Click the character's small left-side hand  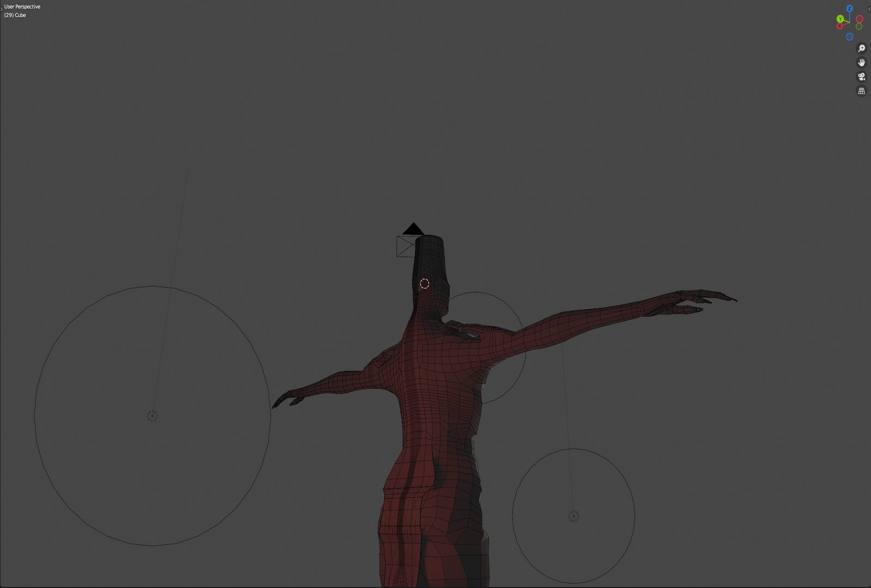click(x=287, y=399)
